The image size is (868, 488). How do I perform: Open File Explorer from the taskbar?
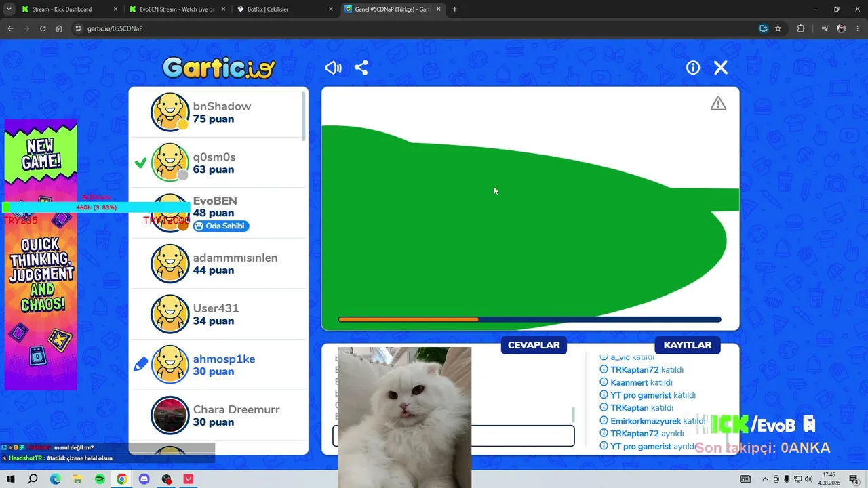click(x=77, y=479)
